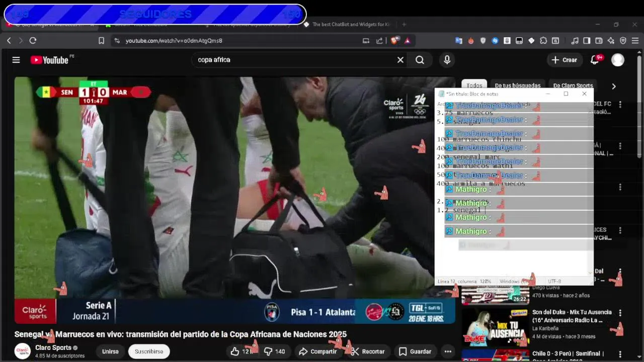Share this page via the address bar icon

pyautogui.click(x=379, y=41)
